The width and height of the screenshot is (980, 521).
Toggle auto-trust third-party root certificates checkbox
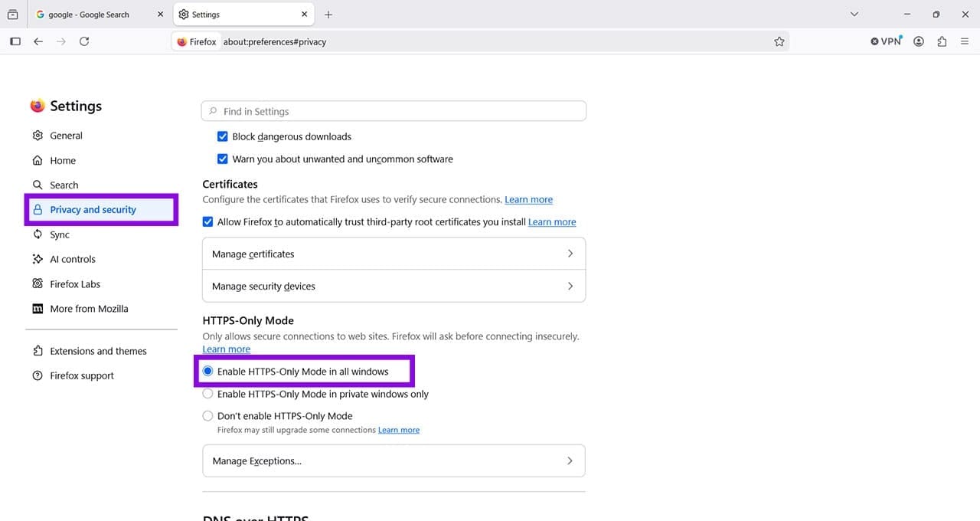tap(207, 221)
